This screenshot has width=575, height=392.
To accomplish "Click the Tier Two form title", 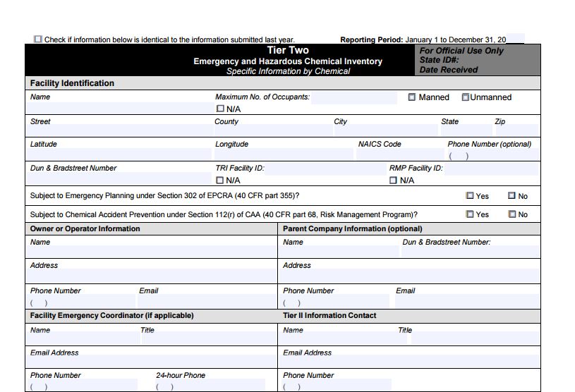I will [288, 50].
